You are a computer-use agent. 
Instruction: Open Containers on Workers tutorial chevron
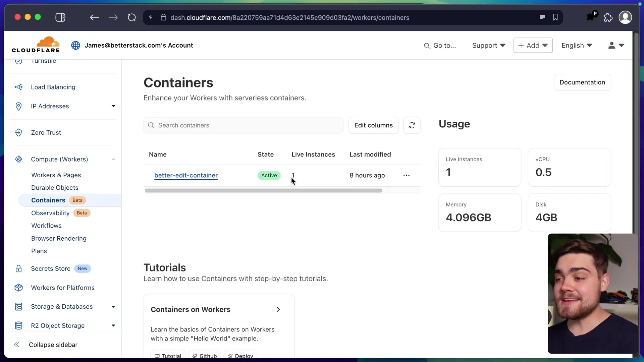[x=278, y=309]
